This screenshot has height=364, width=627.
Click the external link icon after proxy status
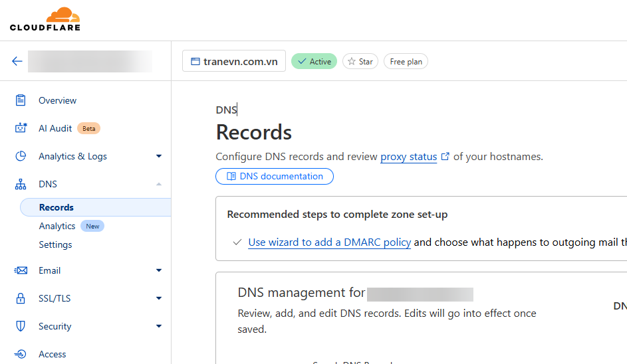(445, 157)
